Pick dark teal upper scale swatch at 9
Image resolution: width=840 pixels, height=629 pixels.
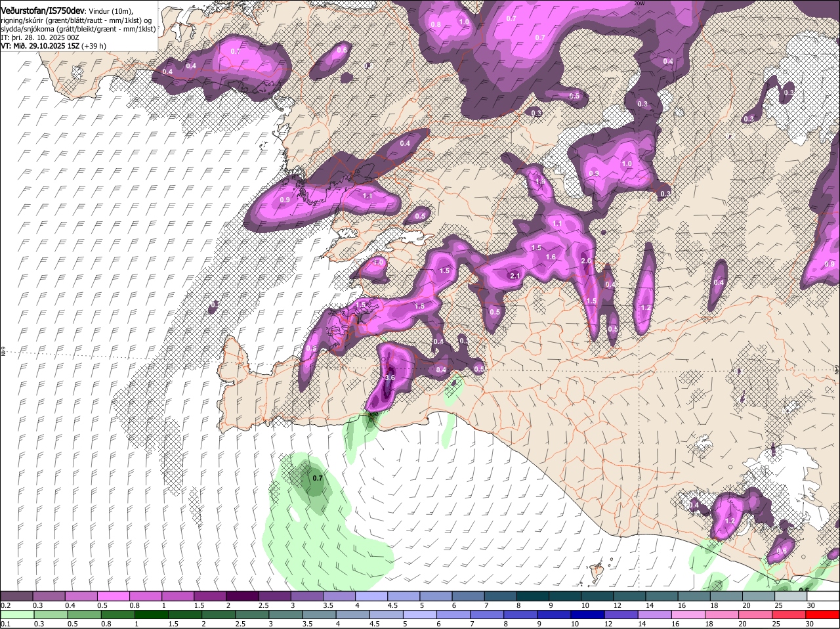[566, 596]
